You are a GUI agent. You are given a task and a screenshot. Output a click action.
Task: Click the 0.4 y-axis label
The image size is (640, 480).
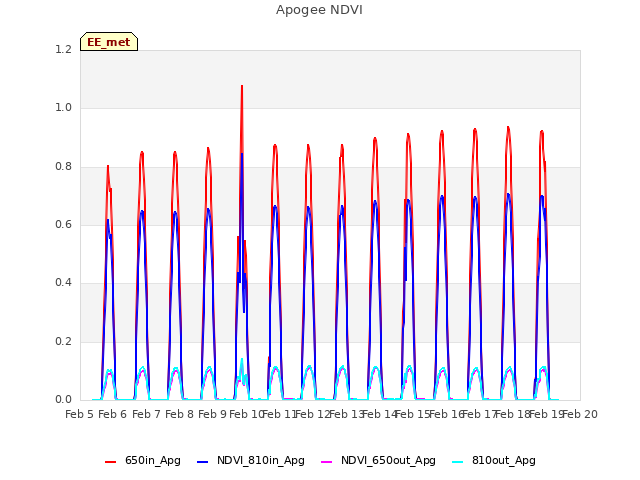tap(63, 282)
